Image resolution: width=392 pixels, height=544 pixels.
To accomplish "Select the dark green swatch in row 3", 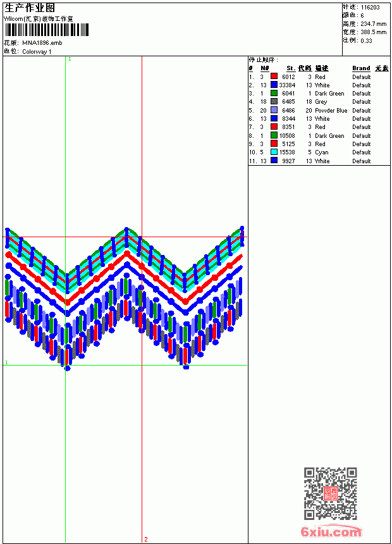I will pos(274,93).
